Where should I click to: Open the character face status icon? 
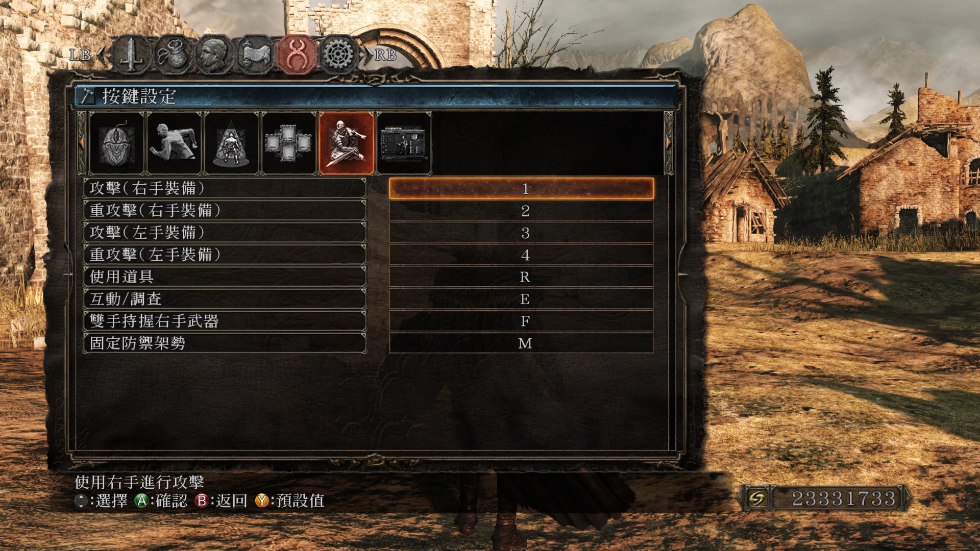pos(214,54)
